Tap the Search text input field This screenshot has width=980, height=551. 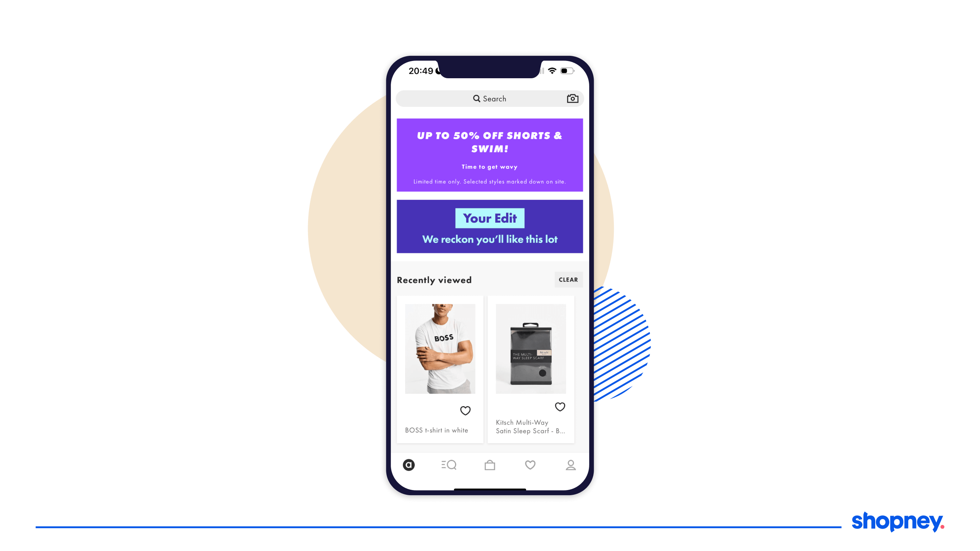click(x=489, y=98)
